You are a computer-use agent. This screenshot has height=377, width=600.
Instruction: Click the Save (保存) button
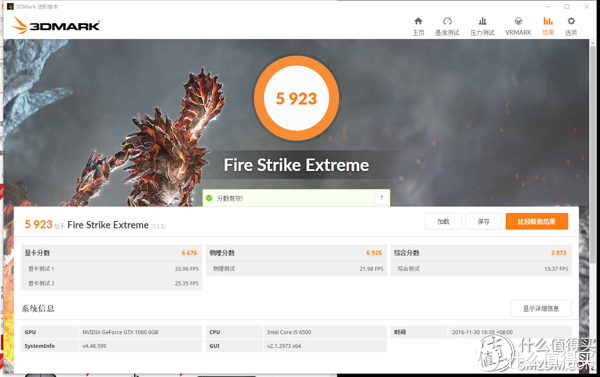tap(483, 222)
